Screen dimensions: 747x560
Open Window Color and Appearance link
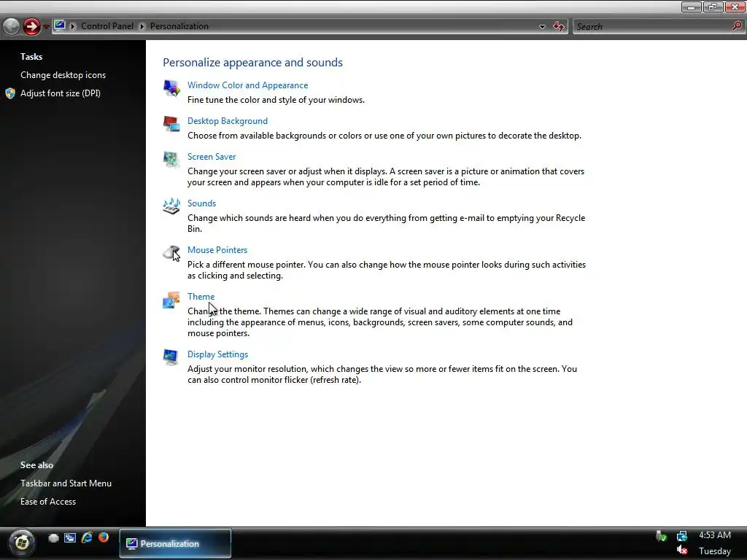click(x=248, y=85)
